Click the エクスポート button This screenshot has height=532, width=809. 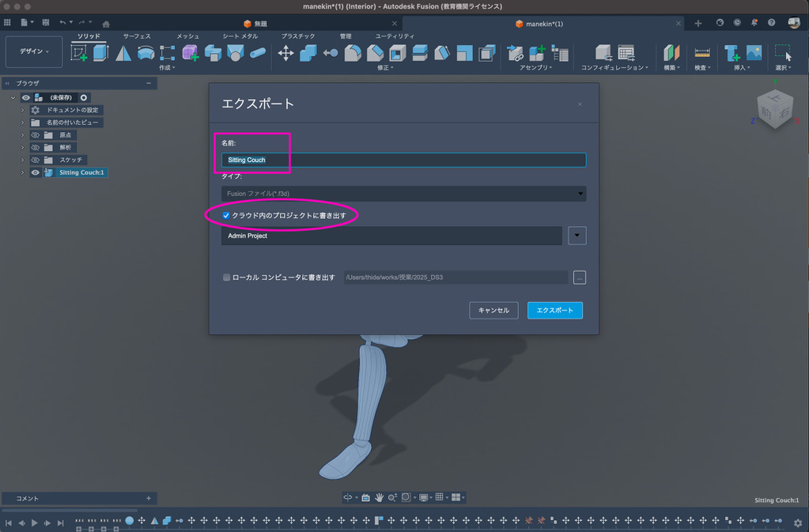click(555, 311)
